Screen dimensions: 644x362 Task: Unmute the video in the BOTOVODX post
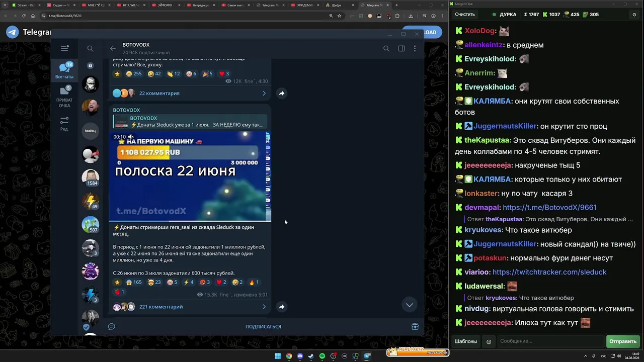131,137
